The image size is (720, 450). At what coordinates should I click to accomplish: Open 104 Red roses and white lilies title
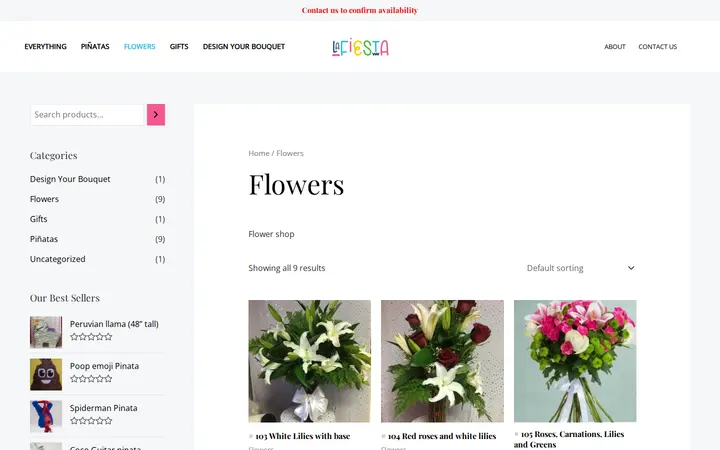442,436
